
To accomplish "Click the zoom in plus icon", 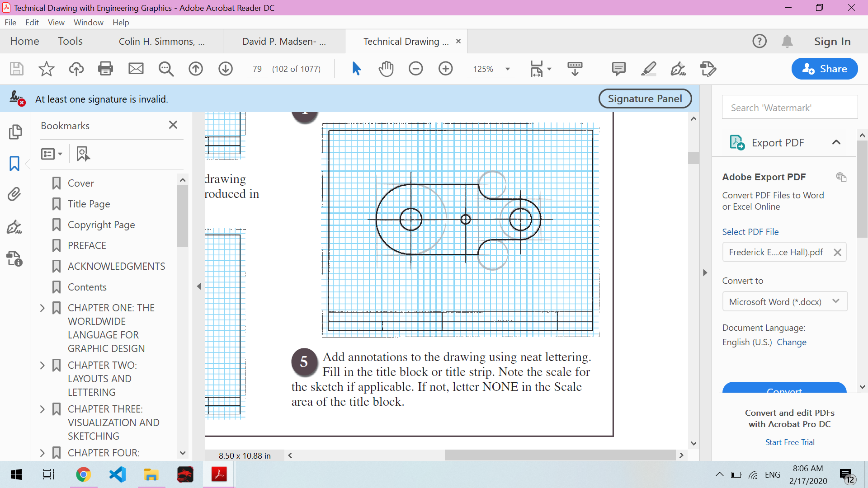I will click(x=445, y=69).
